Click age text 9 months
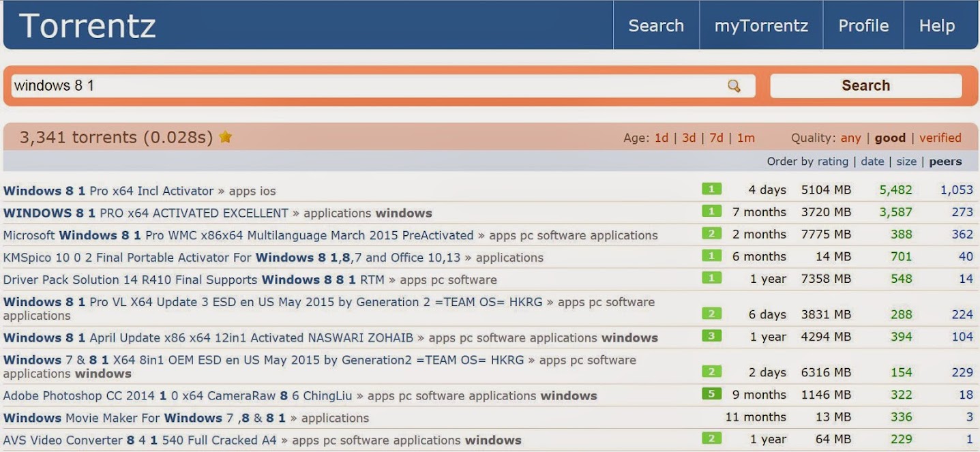 759,395
